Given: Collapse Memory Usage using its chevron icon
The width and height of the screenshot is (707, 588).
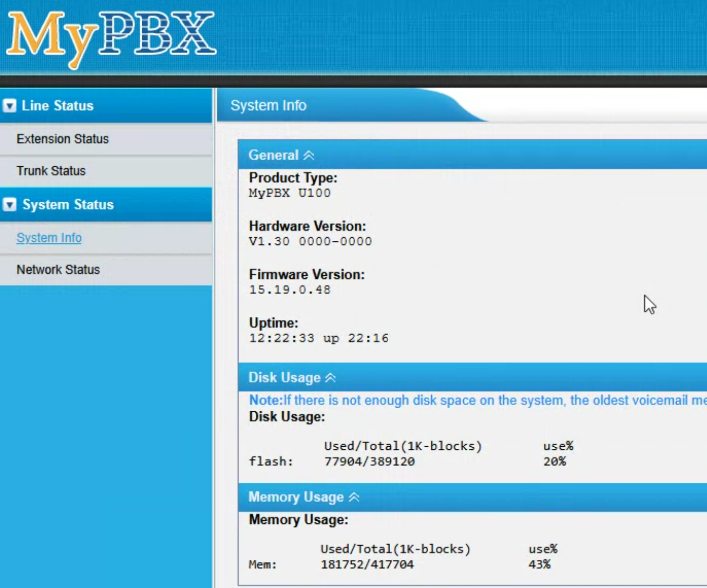Looking at the screenshot, I should point(354,497).
